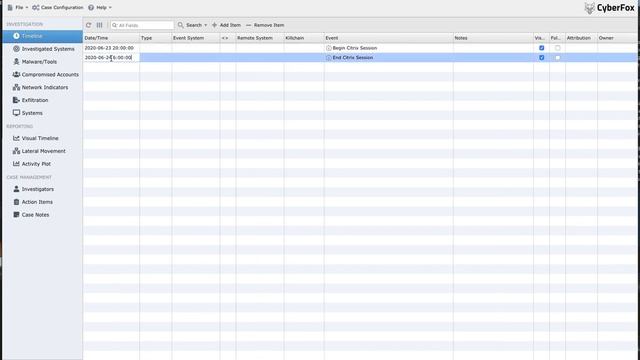Screen dimensions: 640x360
Task: Open the File menu
Action: 18,7
